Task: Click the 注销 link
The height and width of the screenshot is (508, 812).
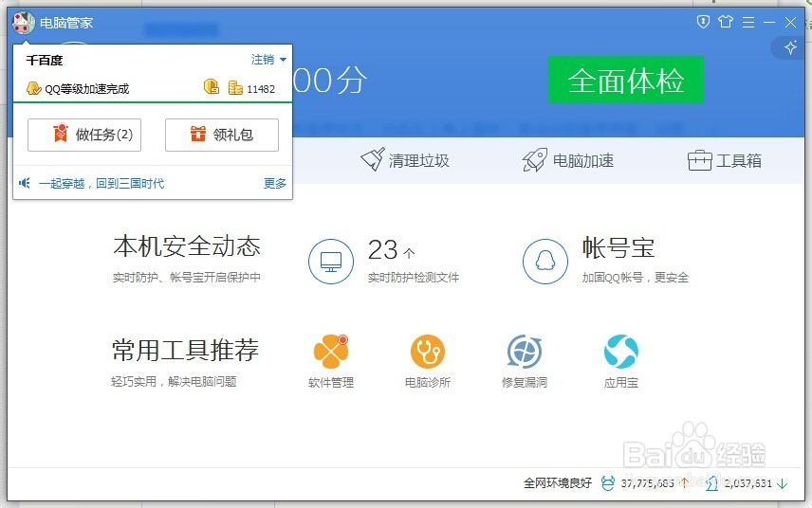Action: coord(263,60)
